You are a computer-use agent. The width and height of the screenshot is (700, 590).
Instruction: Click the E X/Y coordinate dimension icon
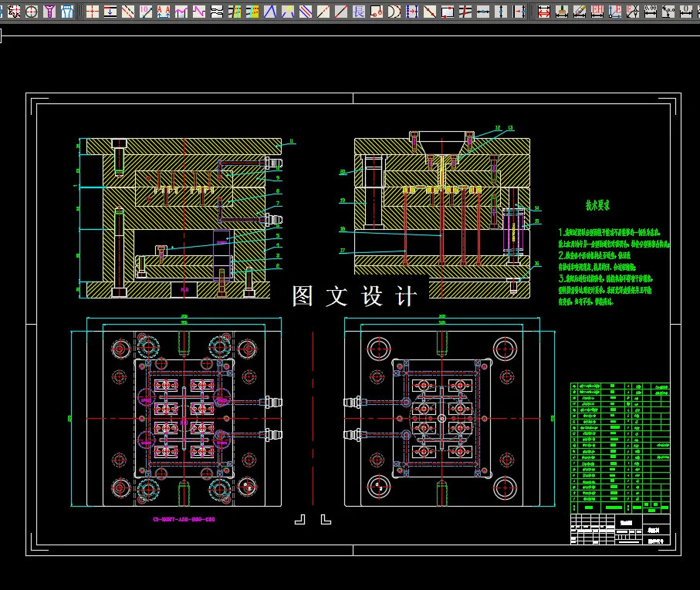pyautogui.click(x=633, y=11)
